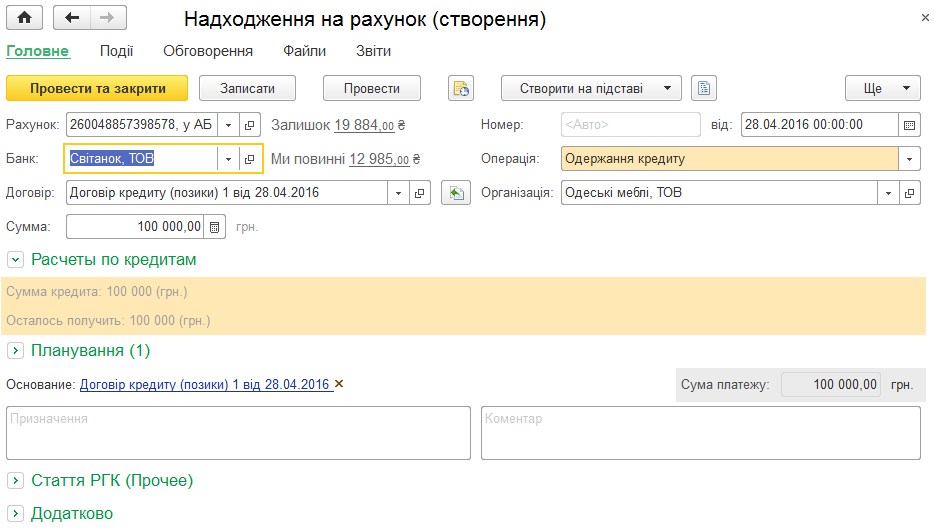
Task: Click the green fill-from-contract icon
Action: [456, 192]
